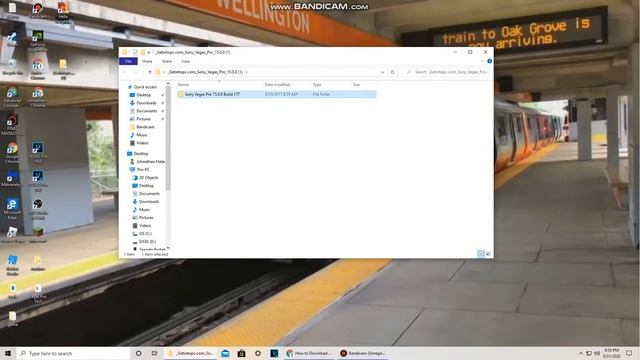Screen dimensions: 640x360
Task: Click the Minecraft desktop icon
Action: click(x=38, y=235)
